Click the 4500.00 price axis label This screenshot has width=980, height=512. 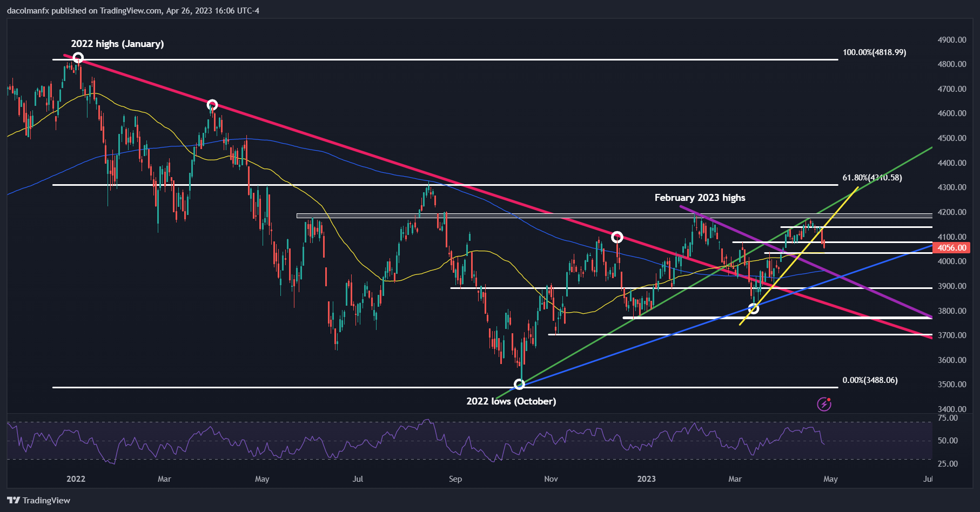point(952,138)
